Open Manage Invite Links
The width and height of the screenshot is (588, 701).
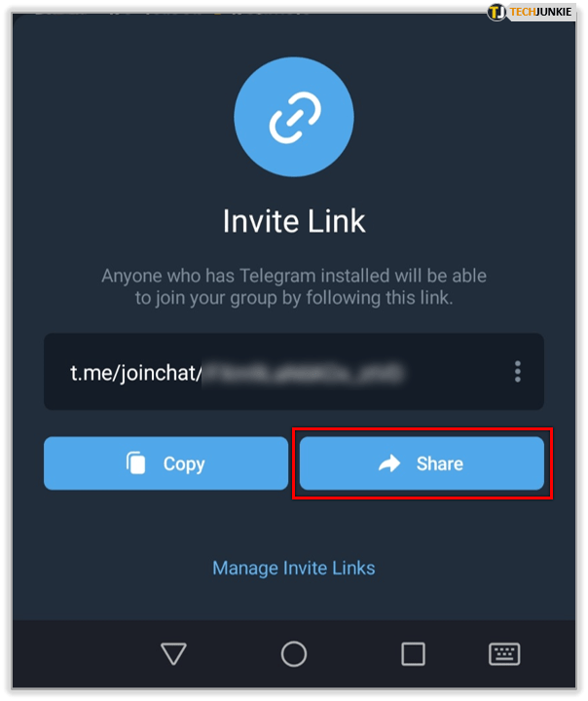click(x=294, y=569)
